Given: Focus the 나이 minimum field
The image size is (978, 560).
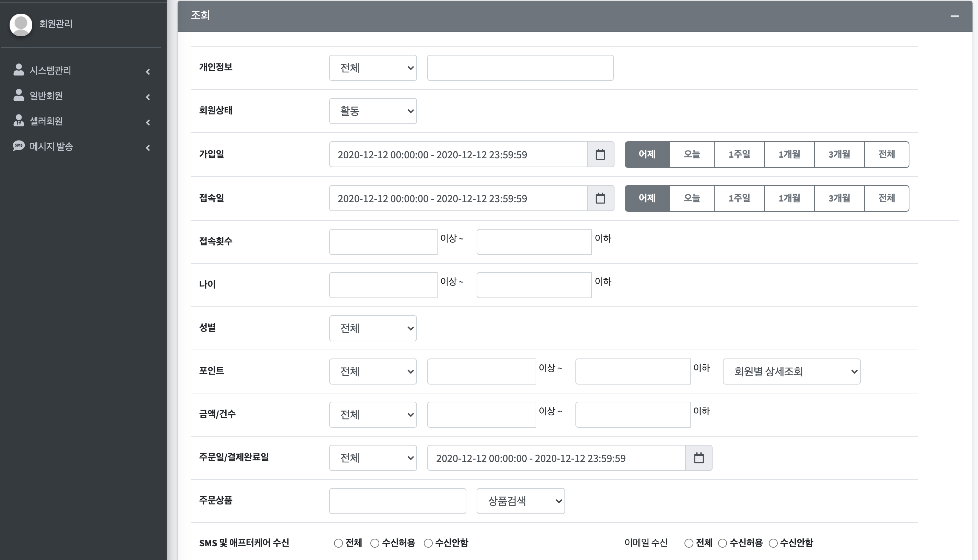Looking at the screenshot, I should click(383, 284).
